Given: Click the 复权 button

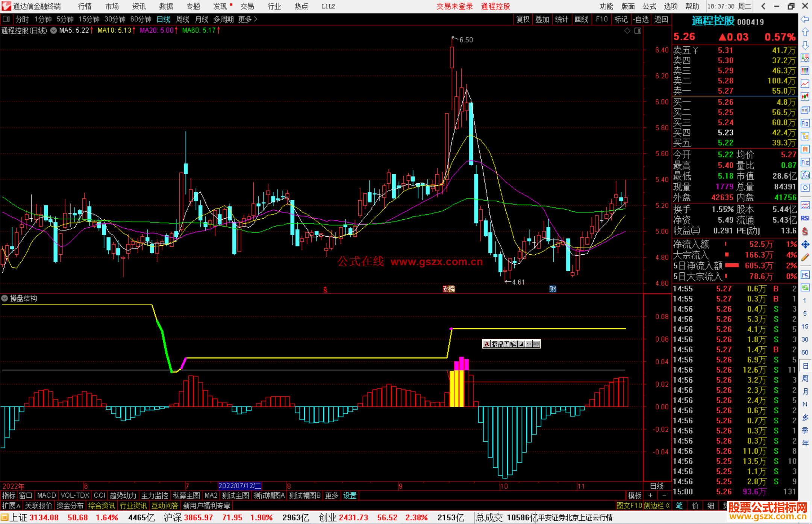Looking at the screenshot, I should pyautogui.click(x=523, y=19).
